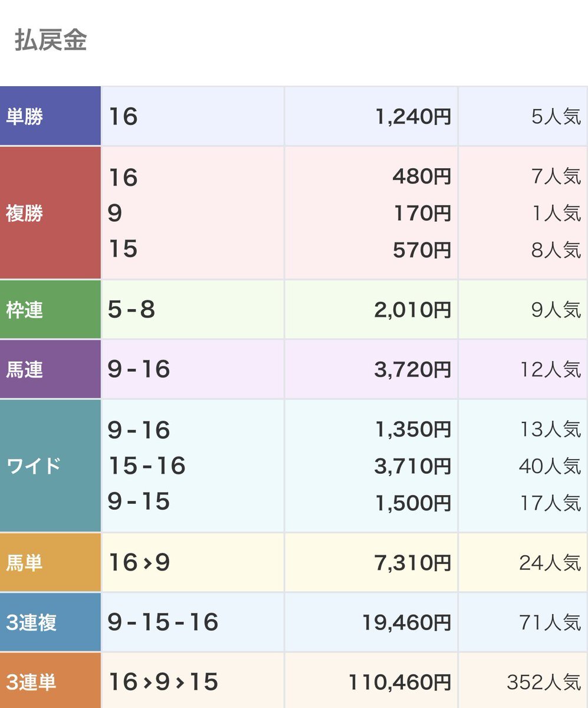Click the 7,310円 exacta payout
Viewport: 588px width, 708px height.
coord(413,563)
